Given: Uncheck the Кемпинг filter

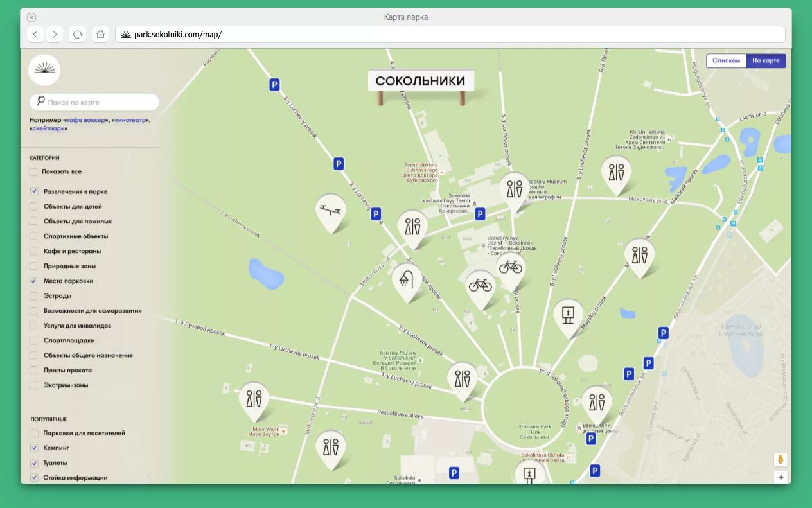Looking at the screenshot, I should click(34, 448).
